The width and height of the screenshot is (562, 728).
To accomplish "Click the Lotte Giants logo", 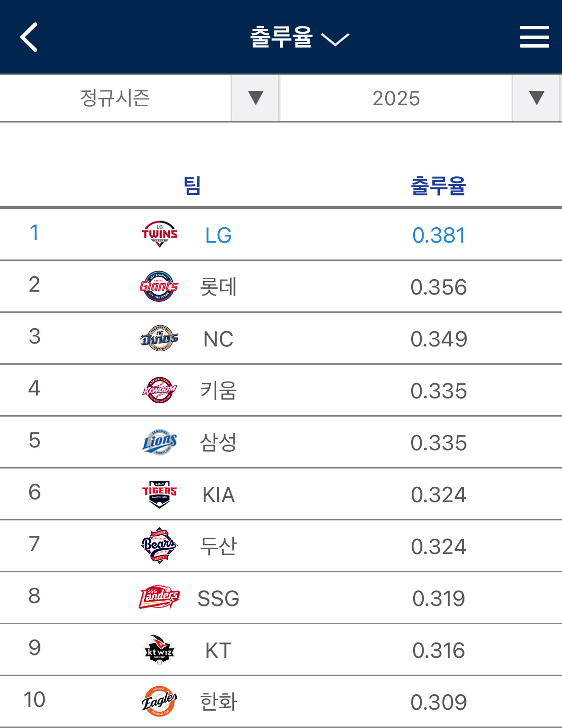I will 159,286.
